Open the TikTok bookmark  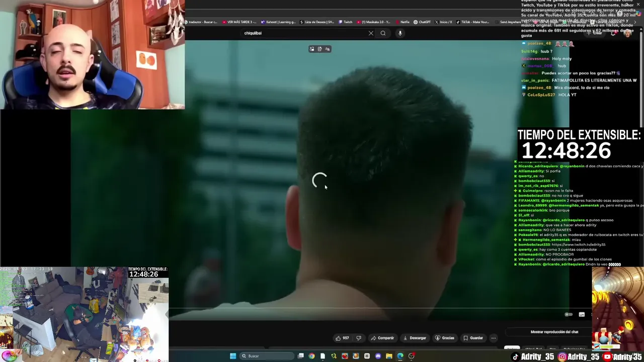[x=473, y=22]
